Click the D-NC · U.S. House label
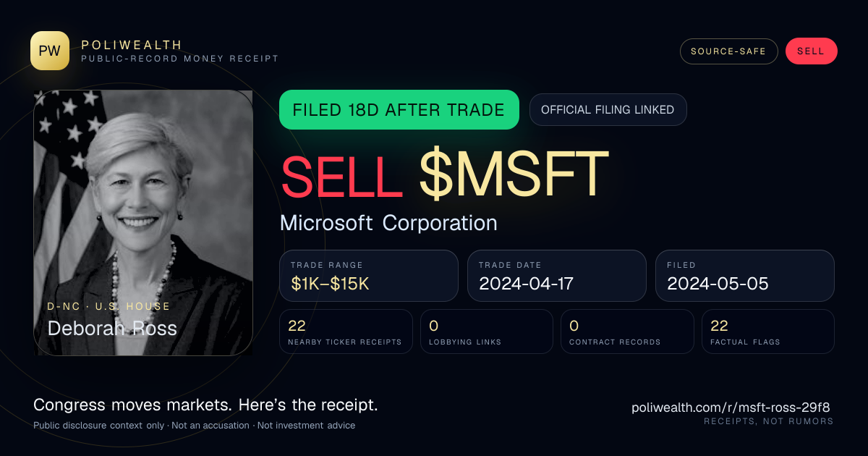This screenshot has width=868, height=456. (x=109, y=306)
